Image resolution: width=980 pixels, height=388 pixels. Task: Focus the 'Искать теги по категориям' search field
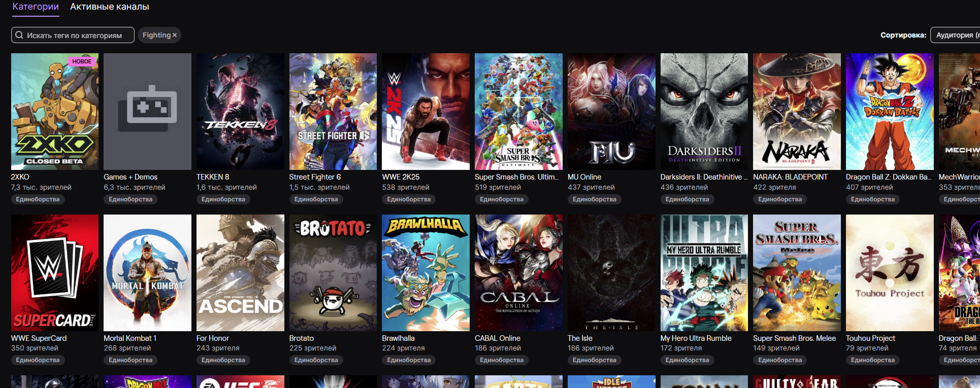[73, 35]
